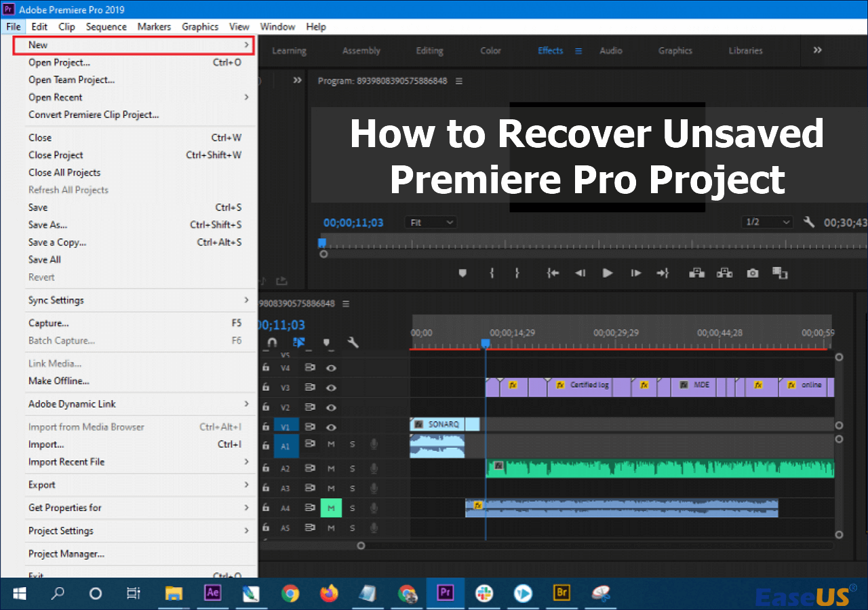This screenshot has height=610, width=868.
Task: Open Program monitor wrench settings
Action: point(808,222)
